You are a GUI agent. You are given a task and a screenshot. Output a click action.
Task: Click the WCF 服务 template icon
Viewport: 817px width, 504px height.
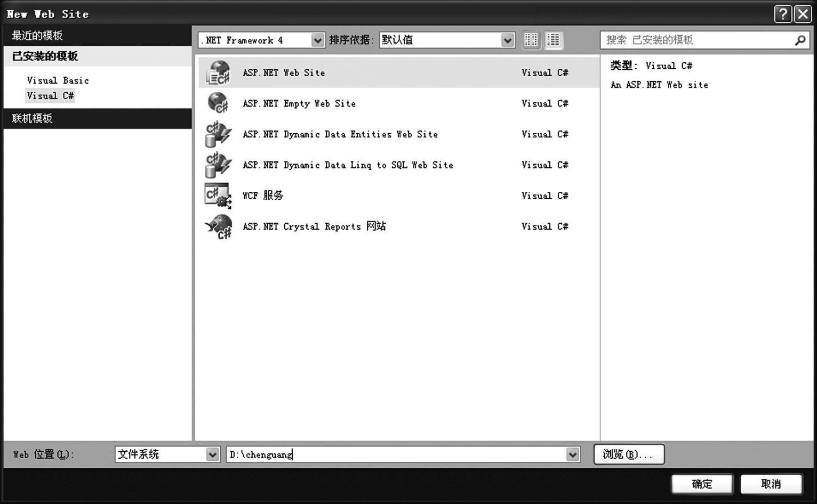(218, 196)
